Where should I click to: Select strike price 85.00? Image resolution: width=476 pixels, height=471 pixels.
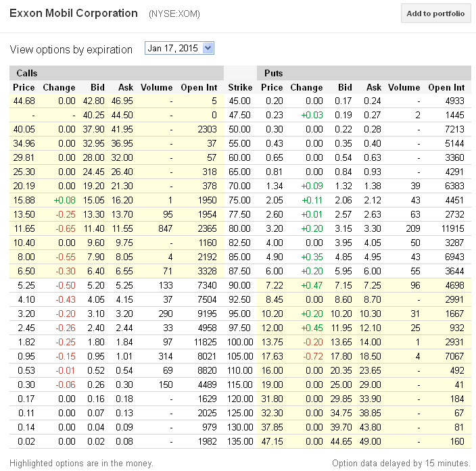pyautogui.click(x=239, y=257)
